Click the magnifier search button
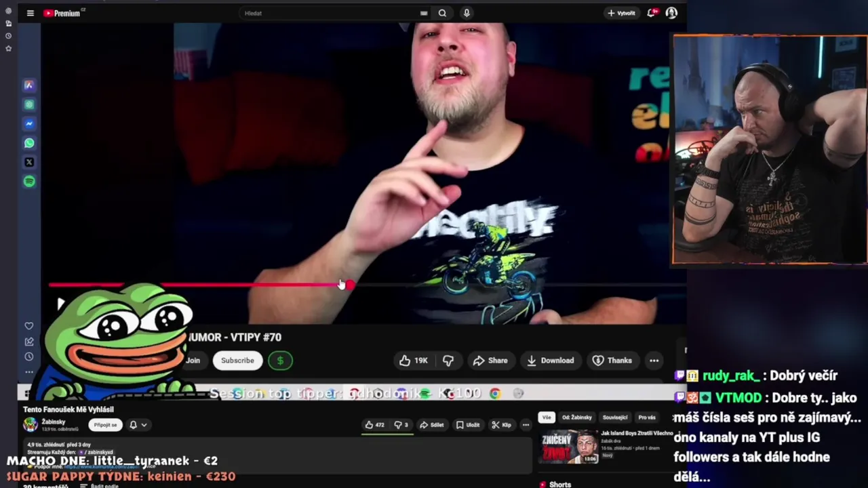Screen dimensions: 868x488 (442, 13)
